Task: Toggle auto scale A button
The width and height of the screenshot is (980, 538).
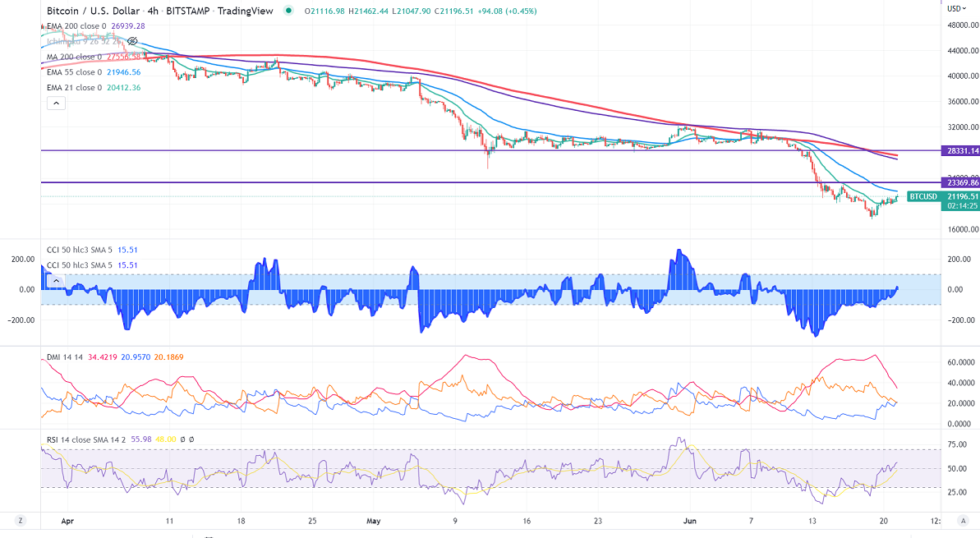Action: 962,521
